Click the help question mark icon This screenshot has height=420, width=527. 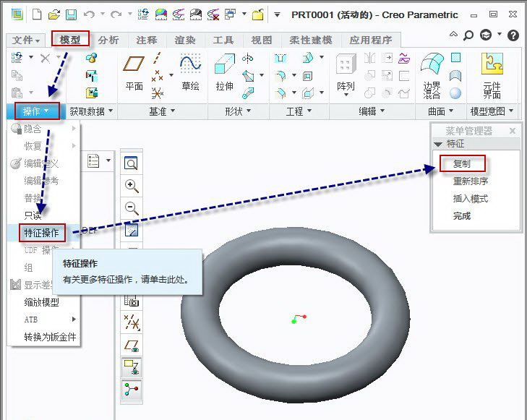[x=513, y=35]
